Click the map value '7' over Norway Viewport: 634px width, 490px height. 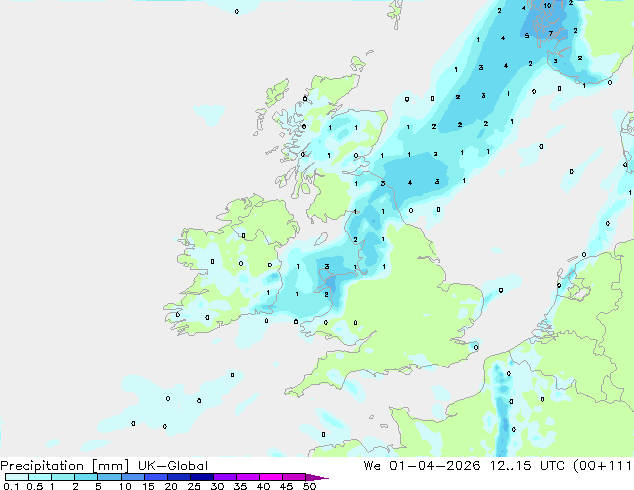(551, 34)
